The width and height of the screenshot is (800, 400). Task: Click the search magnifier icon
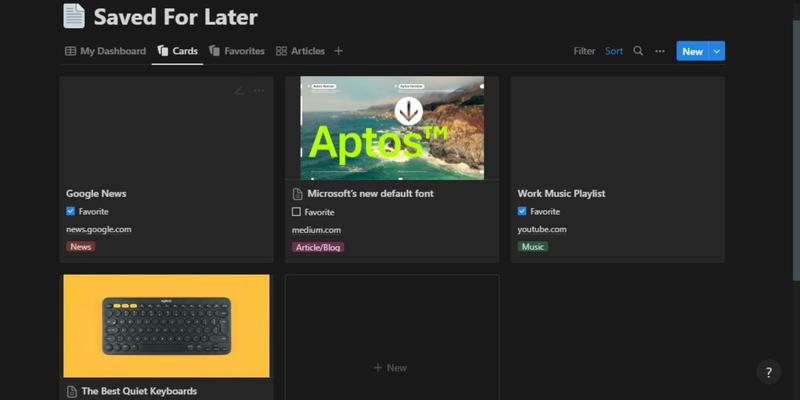click(x=638, y=51)
